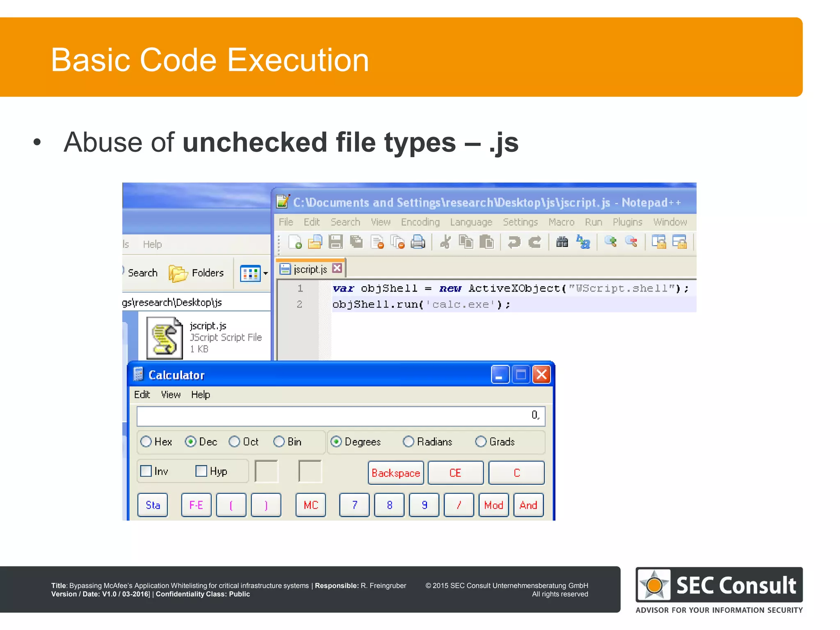Click the Synchronize Horizontal Scrolling icon
This screenshot has height=630, width=840.
click(680, 242)
